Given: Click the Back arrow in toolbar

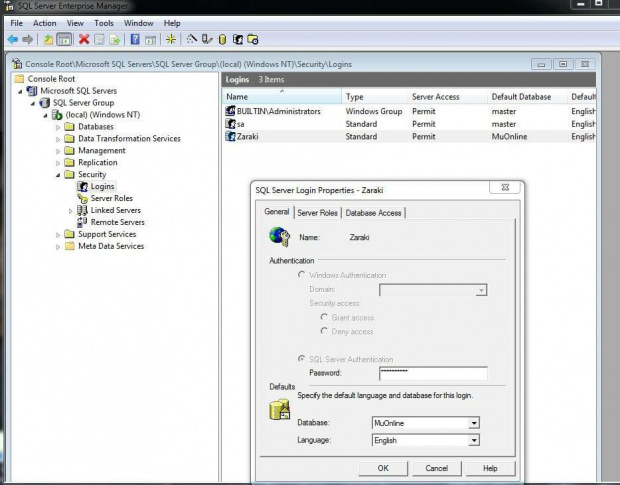Looking at the screenshot, I should click(x=12, y=40).
